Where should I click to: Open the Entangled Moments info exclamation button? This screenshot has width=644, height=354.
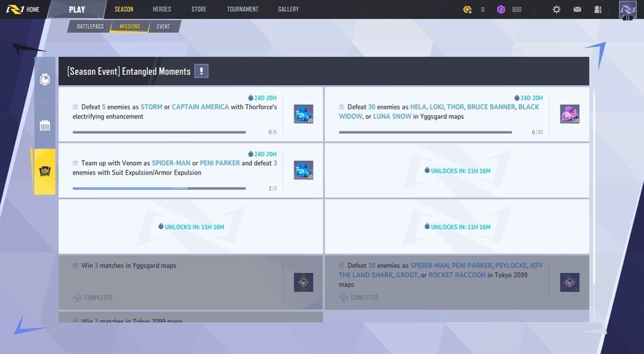[x=201, y=71]
